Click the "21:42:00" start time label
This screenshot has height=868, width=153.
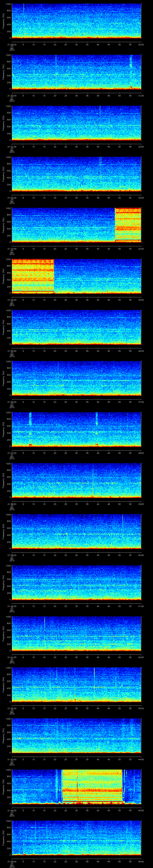coord(12,708)
